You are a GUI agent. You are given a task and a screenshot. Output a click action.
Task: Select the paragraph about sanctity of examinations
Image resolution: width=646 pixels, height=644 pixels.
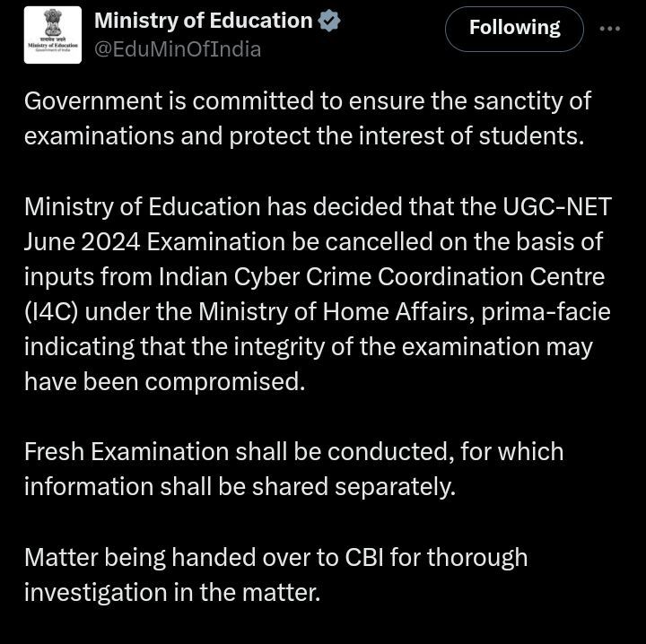(x=308, y=118)
